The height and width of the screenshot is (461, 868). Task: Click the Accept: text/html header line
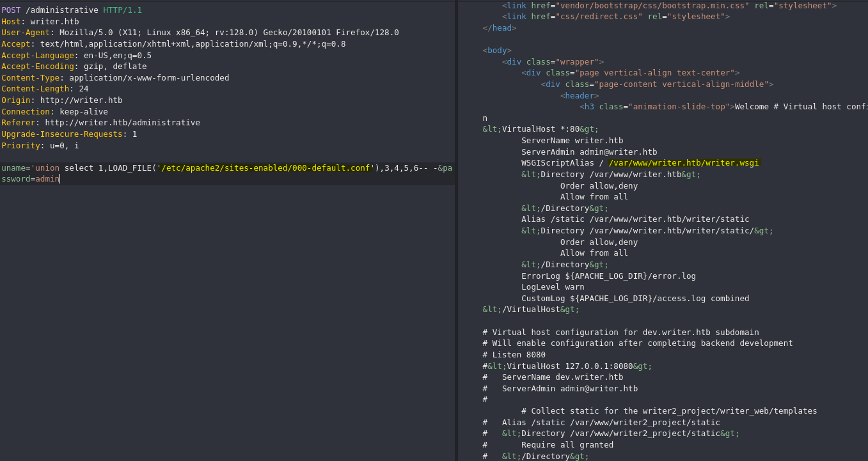173,44
